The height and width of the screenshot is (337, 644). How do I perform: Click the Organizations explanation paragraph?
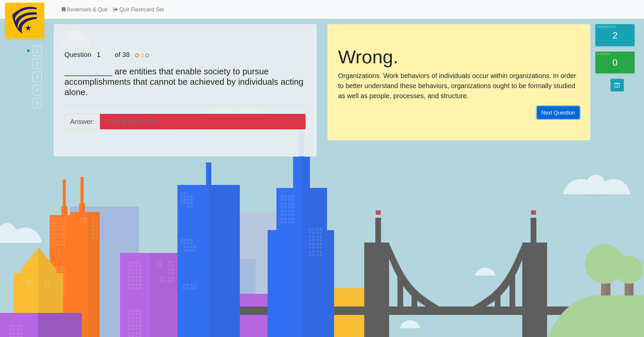coord(458,86)
